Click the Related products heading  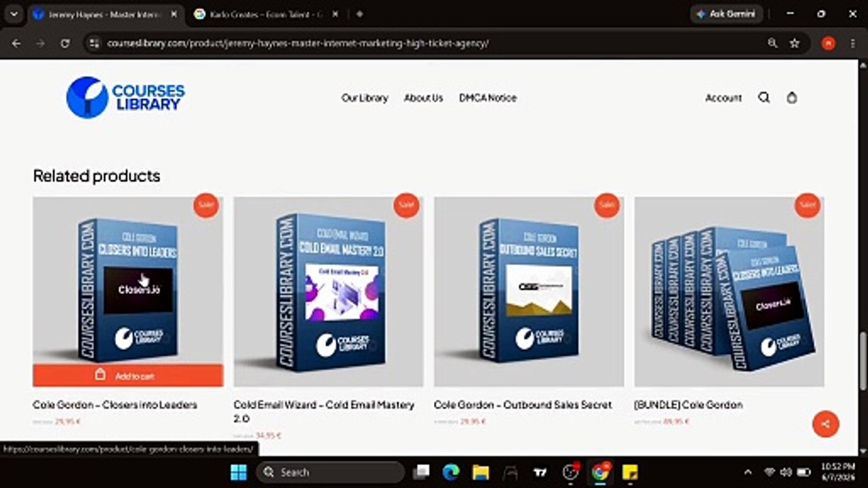(96, 176)
